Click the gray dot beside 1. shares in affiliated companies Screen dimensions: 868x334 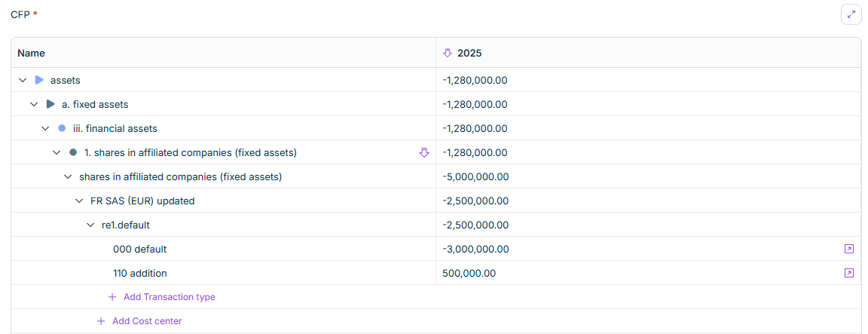[73, 153]
